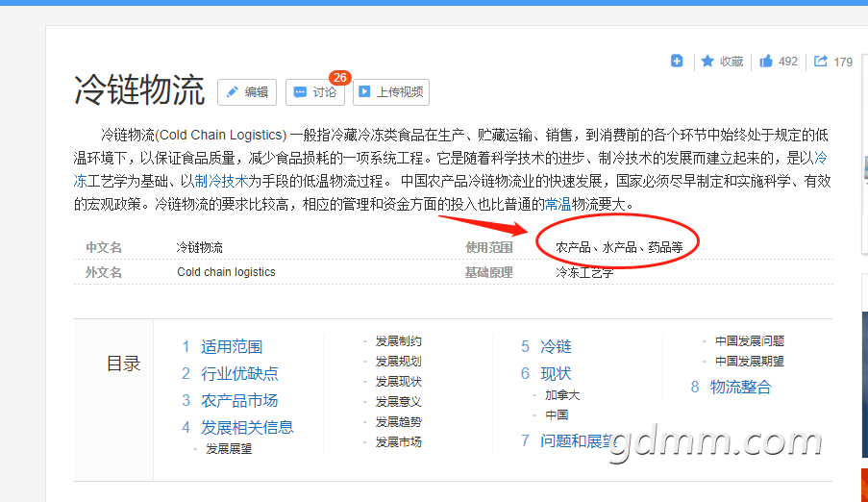Click the 上传视频 upload video button
Screen dimensions: 868x502
[391, 92]
